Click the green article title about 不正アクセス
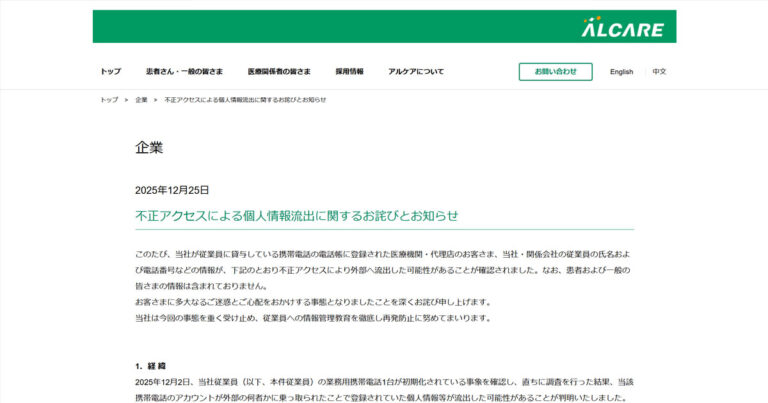This screenshot has height=403, width=768. 296,215
